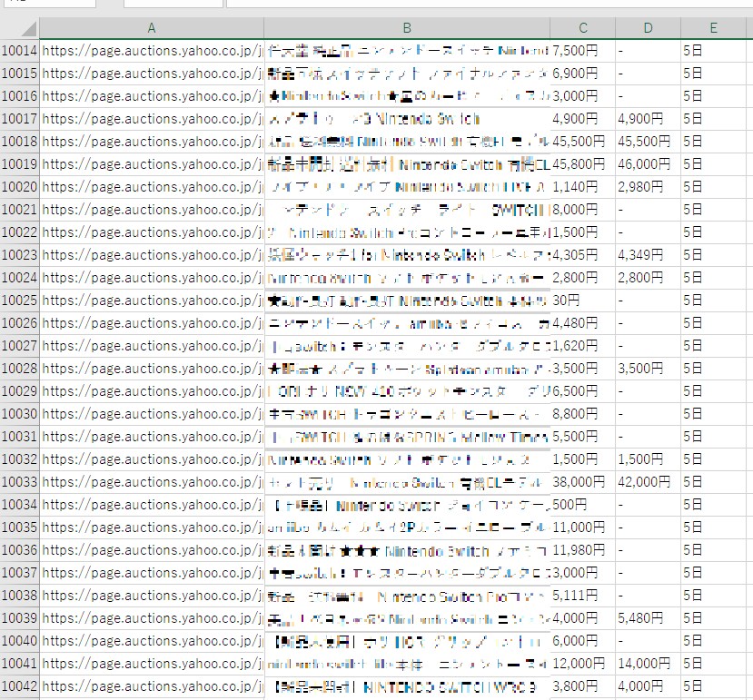Screen dimensions: 753x700
Task: Click the cell showing 42,000円
Action: tap(648, 482)
